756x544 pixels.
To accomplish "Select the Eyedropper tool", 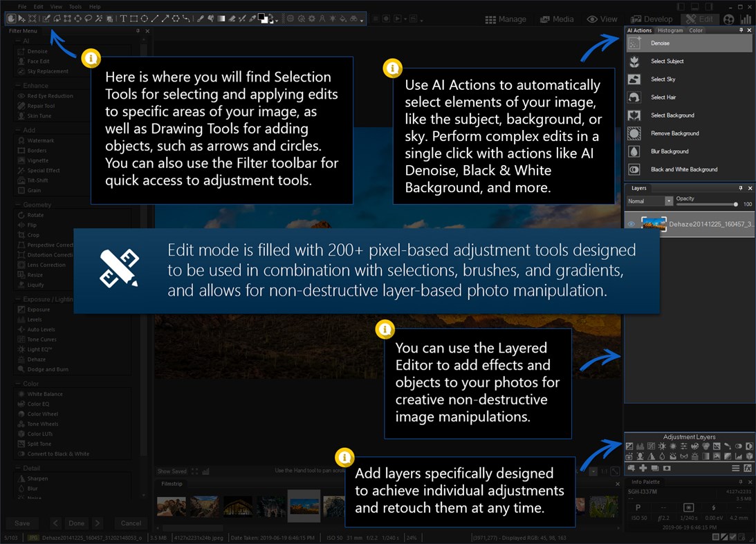I will (252, 19).
